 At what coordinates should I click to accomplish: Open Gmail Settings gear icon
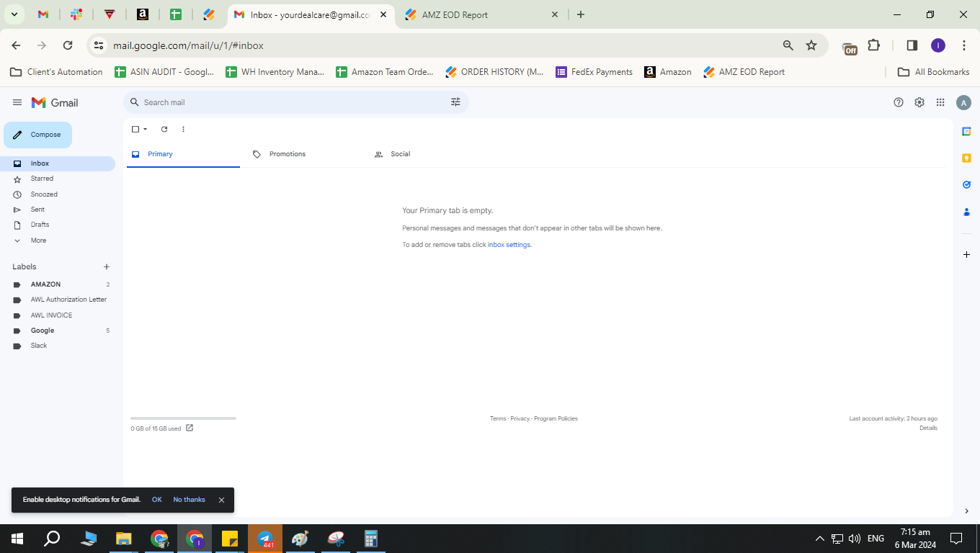pyautogui.click(x=919, y=102)
